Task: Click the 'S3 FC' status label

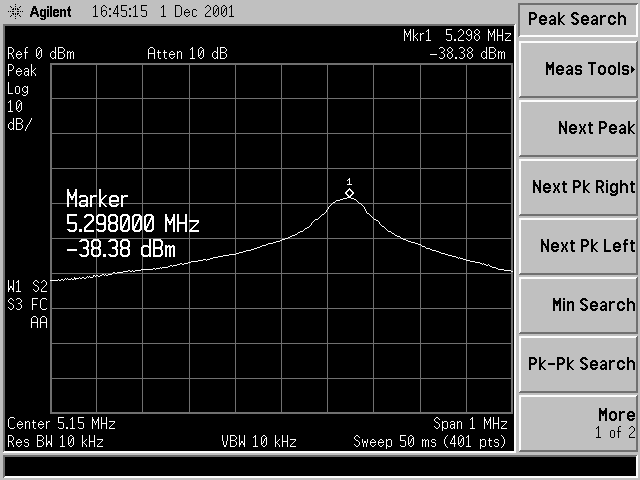Action: pyautogui.click(x=27, y=304)
